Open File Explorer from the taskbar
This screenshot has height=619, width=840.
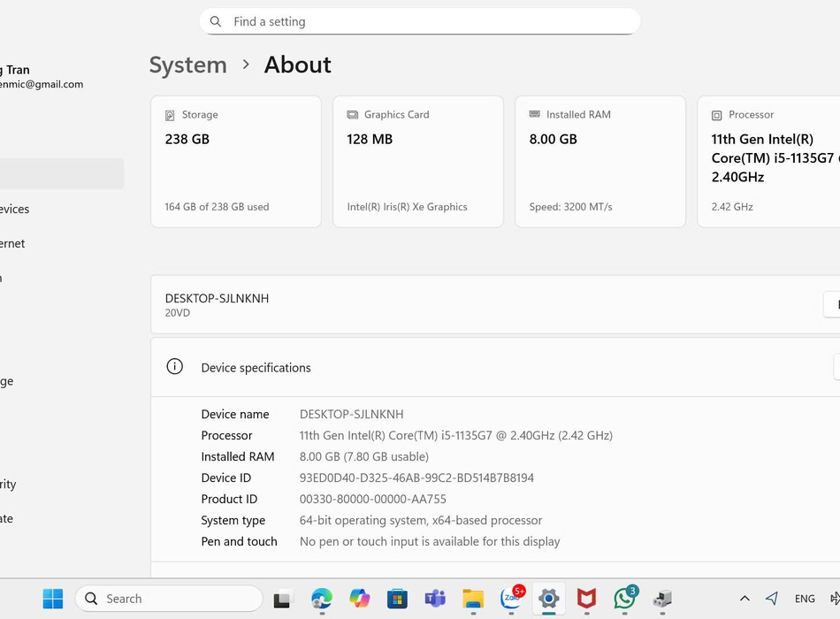pos(473,599)
